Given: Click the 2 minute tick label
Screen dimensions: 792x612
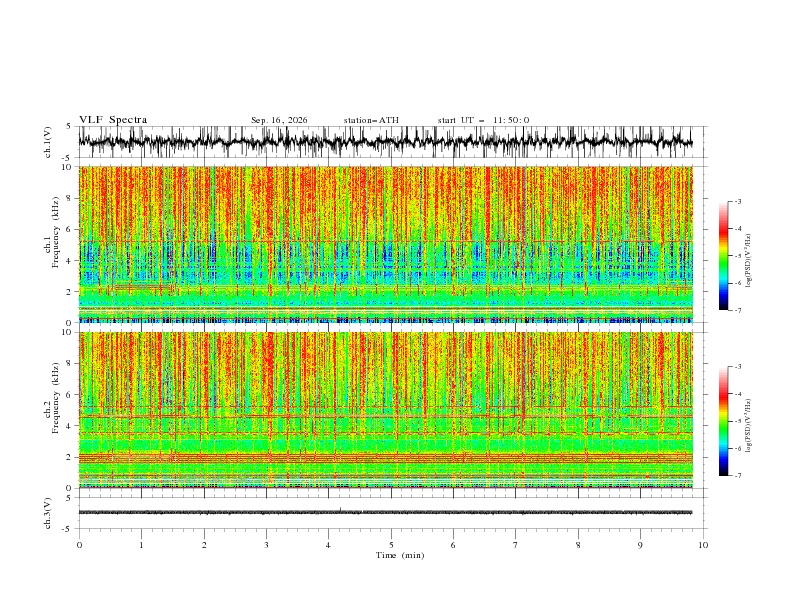Looking at the screenshot, I should pyautogui.click(x=204, y=545).
